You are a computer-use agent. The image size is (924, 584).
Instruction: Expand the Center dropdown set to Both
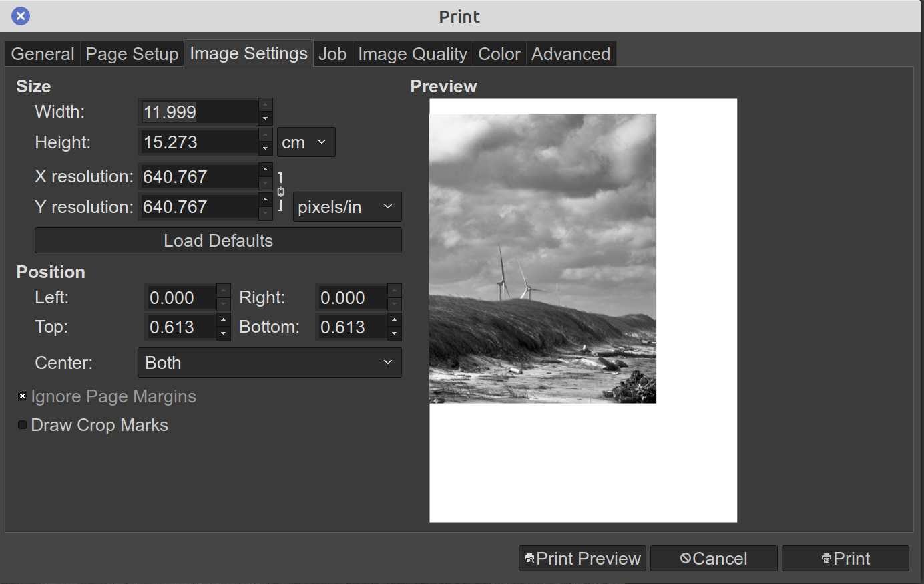(x=269, y=363)
